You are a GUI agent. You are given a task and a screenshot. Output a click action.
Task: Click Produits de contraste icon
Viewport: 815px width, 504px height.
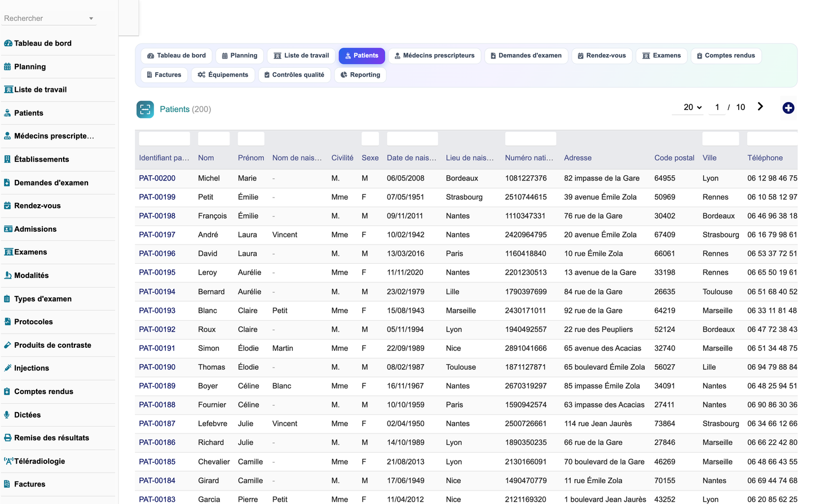coord(7,345)
